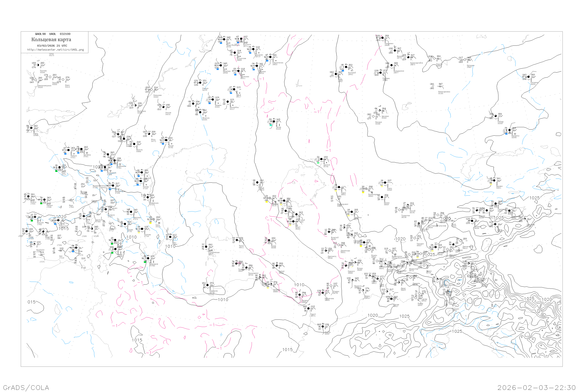
Task: Click the Туркменбаши station filled circle
Action: 206,247
